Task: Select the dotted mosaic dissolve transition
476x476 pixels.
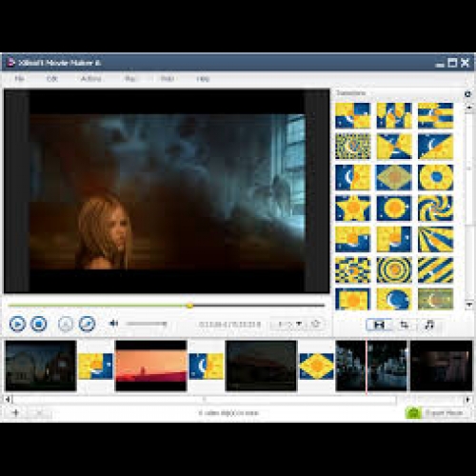Action: point(353,147)
